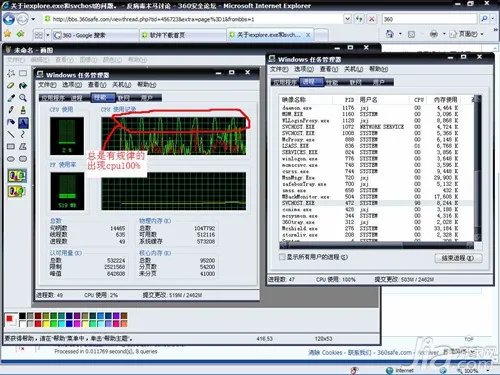Image resolution: width=500 pixels, height=375 pixels.
Task: Click the Internet Explorer back arrow
Action: coord(9,19)
